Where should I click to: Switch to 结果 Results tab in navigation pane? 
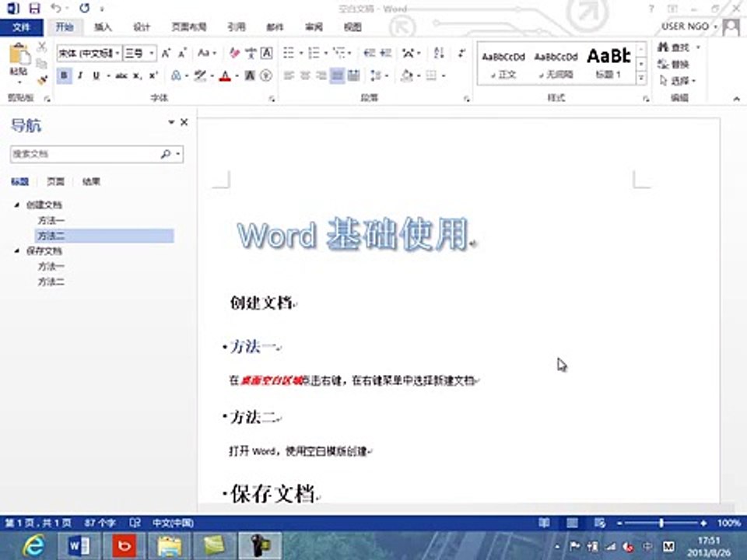(x=91, y=181)
